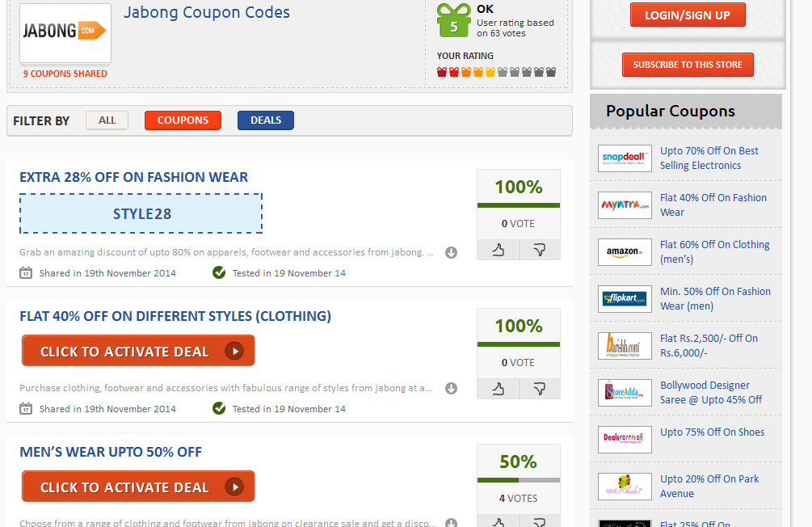
Task: Rate with the fifth yellow gift icon
Action: (490, 71)
